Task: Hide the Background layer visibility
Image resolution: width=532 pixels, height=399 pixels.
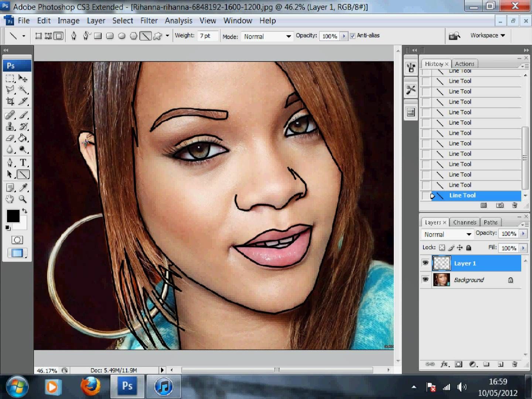Action: [x=425, y=280]
